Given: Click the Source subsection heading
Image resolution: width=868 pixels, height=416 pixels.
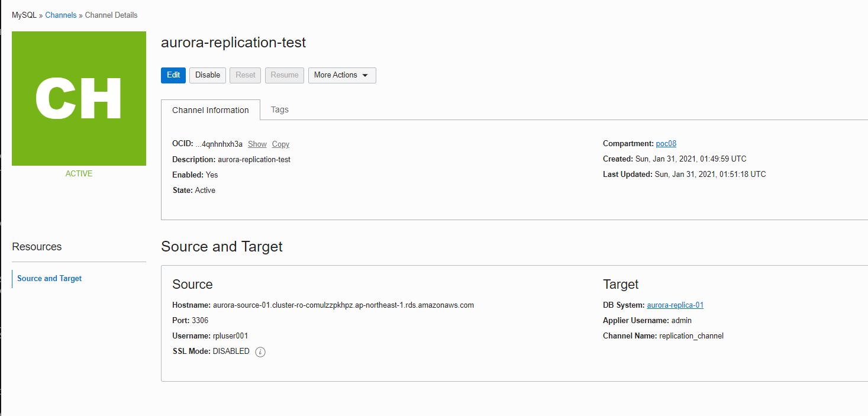Looking at the screenshot, I should [192, 285].
